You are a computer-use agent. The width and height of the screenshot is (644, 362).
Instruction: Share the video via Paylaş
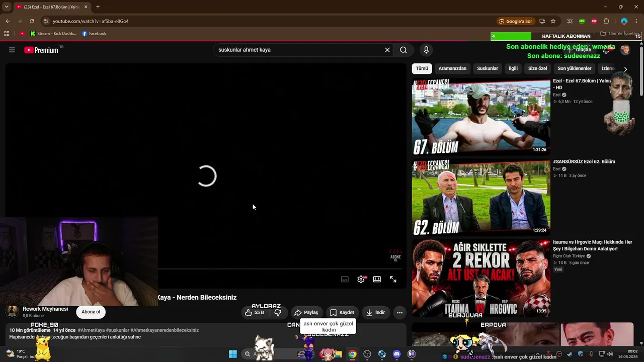click(306, 313)
